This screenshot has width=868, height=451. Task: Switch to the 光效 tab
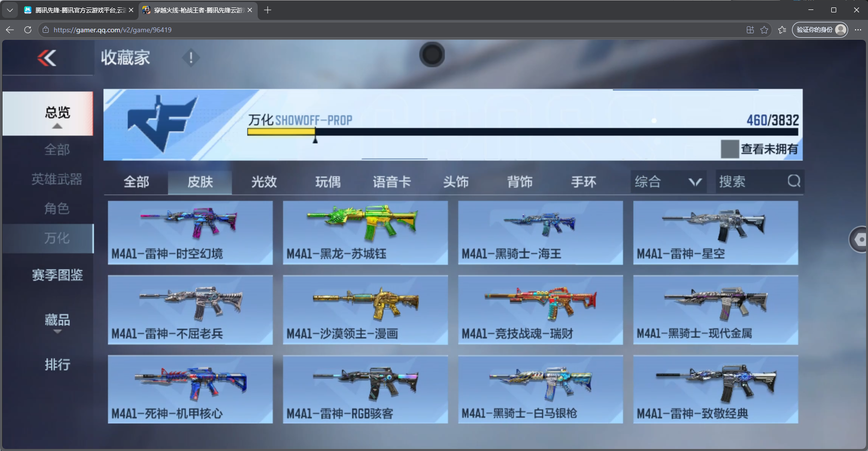pyautogui.click(x=264, y=182)
